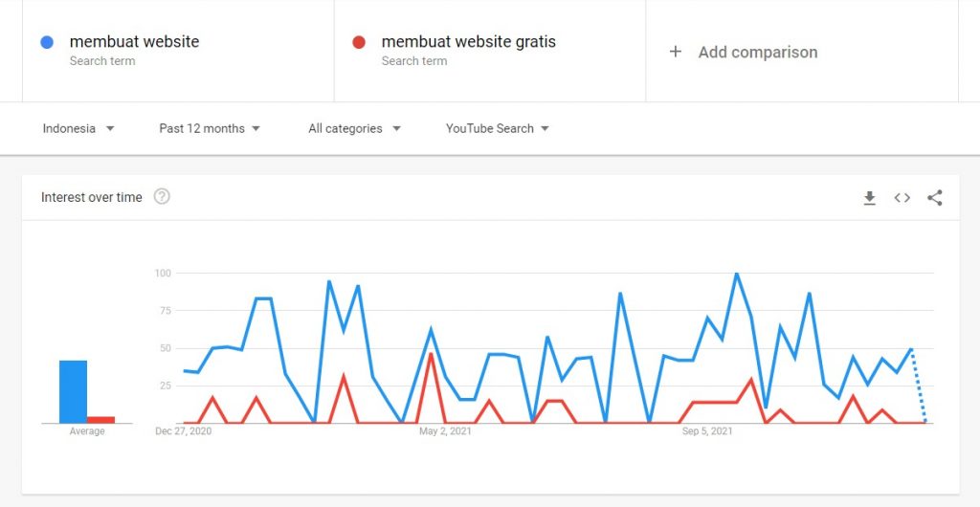Screen dimensions: 980x507
Task: Open the All categories dropdown
Action: 354,128
